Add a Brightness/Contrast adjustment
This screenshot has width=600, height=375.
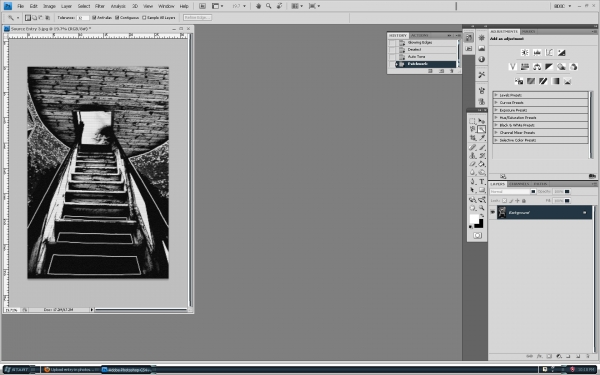click(525, 53)
